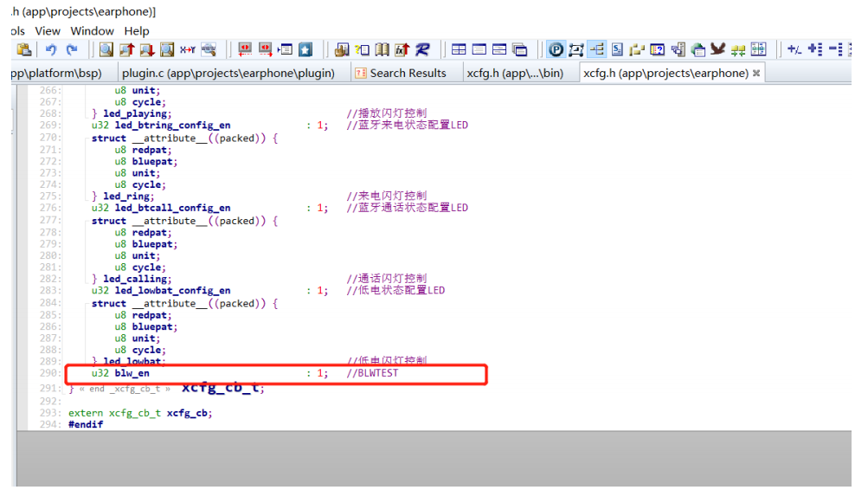Tile windows using the four-pane grid icon
The image size is (868, 490).
point(459,50)
